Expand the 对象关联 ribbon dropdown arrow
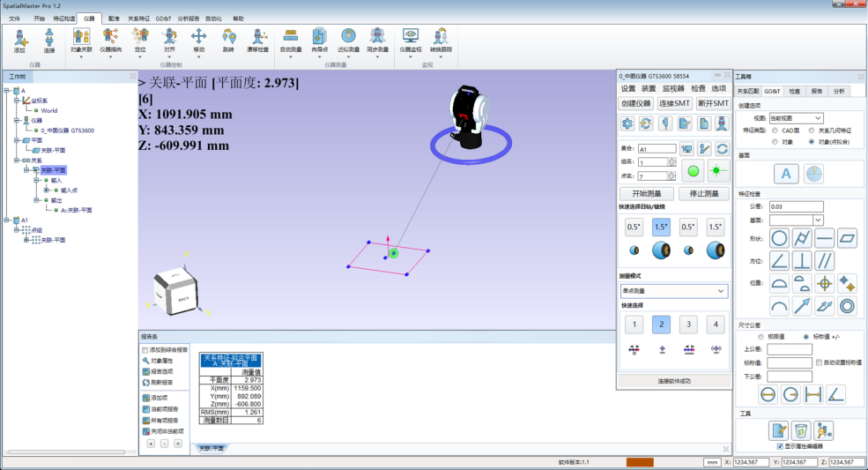The height and width of the screenshot is (470, 868). (x=81, y=56)
